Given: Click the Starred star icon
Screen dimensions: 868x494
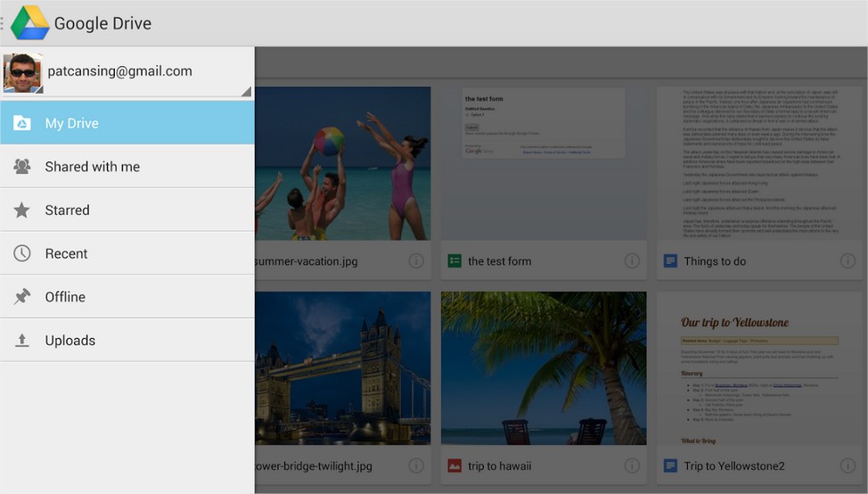Looking at the screenshot, I should click(x=22, y=210).
